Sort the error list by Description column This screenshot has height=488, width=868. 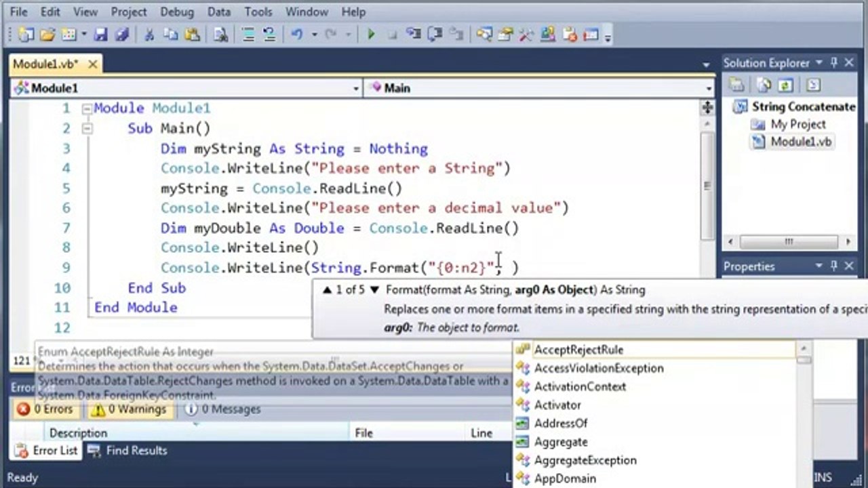coord(197,433)
